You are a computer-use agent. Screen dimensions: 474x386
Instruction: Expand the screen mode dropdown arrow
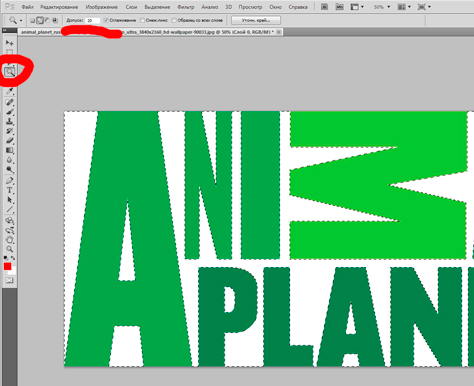tap(429, 7)
